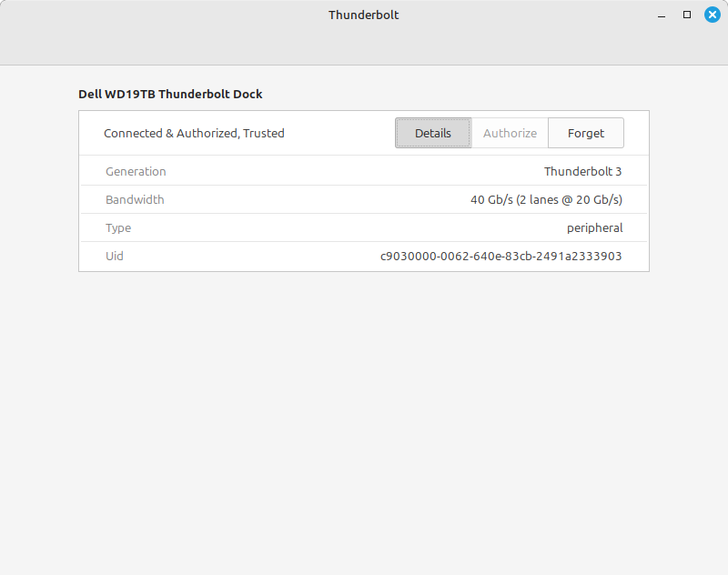Click the Connected & Authorized, Trusted status
The image size is (728, 575).
click(x=193, y=133)
